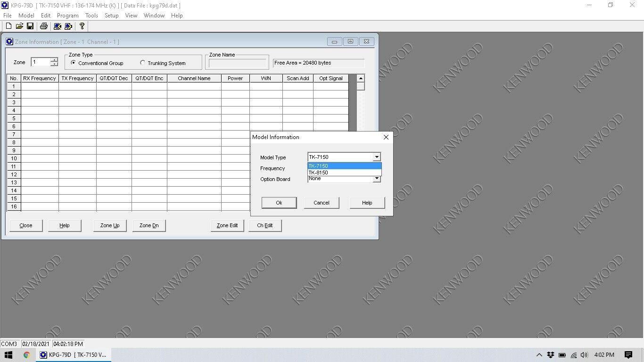
Task: Click KPG-79D taskbar application button
Action: [x=74, y=355]
